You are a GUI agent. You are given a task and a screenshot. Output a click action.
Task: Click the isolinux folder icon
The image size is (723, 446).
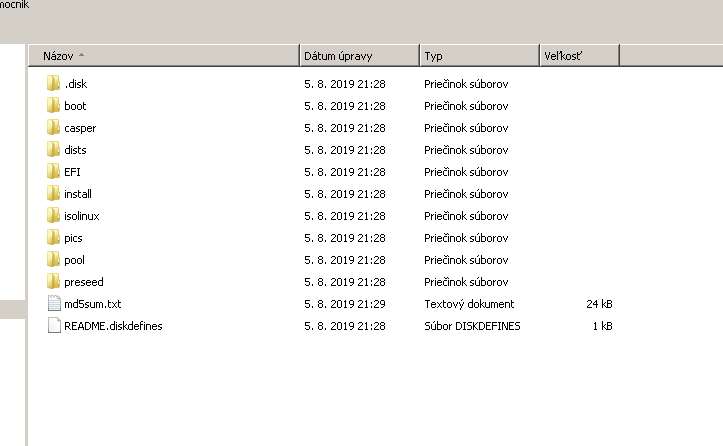(53, 216)
